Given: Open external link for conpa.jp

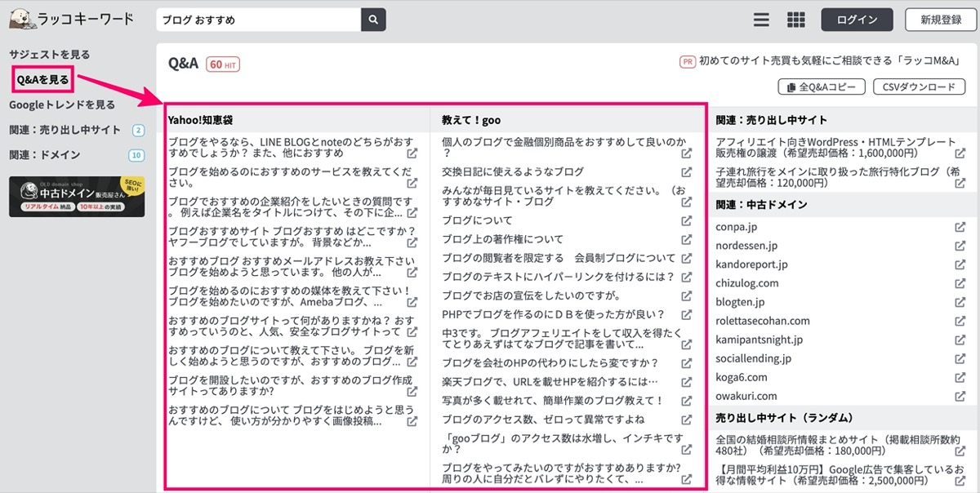Looking at the screenshot, I should click(x=960, y=227).
